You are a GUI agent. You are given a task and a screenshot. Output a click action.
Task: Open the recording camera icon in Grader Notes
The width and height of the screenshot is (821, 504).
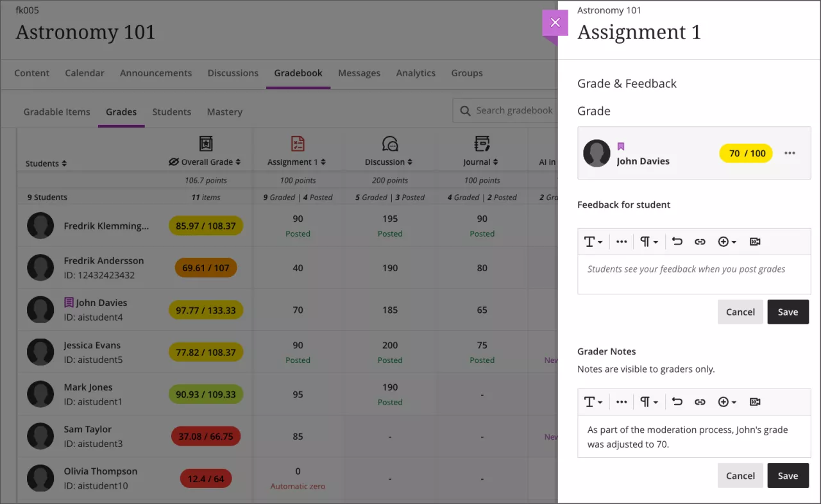coord(754,401)
